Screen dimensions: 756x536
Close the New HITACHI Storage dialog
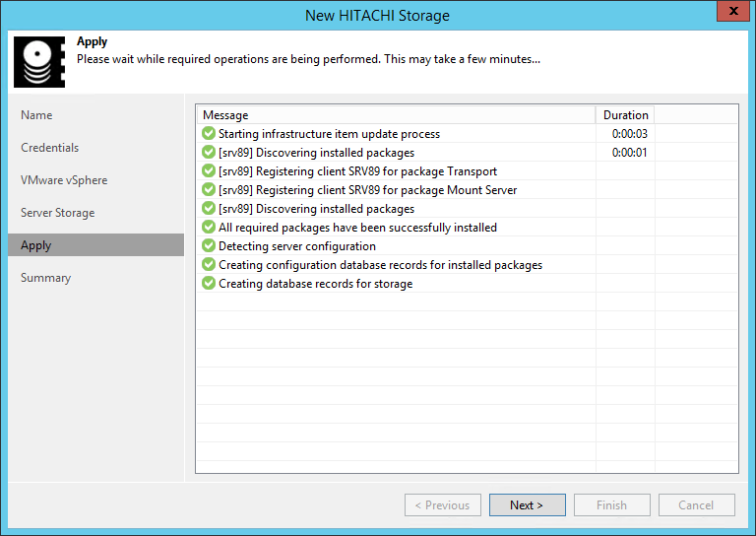tap(729, 12)
